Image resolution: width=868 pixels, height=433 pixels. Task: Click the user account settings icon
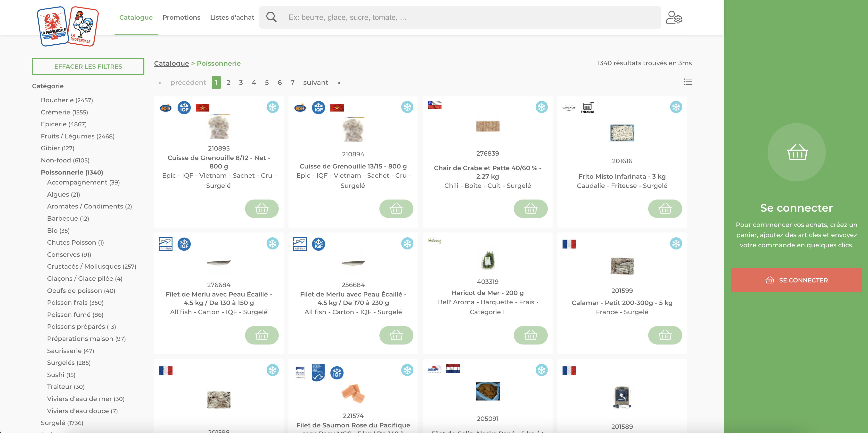coord(674,17)
